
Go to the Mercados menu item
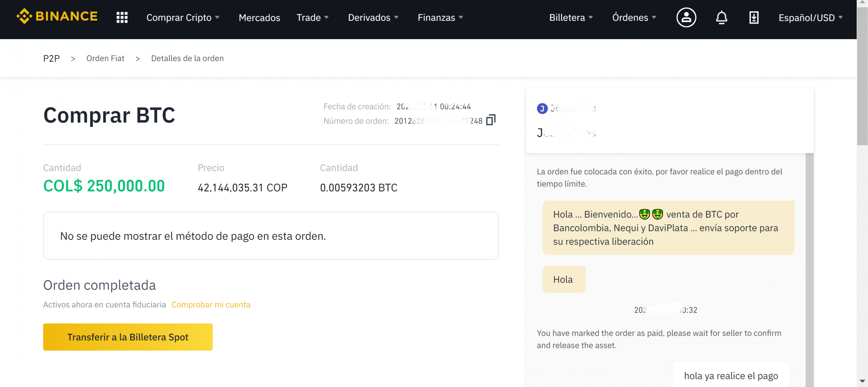[260, 18]
